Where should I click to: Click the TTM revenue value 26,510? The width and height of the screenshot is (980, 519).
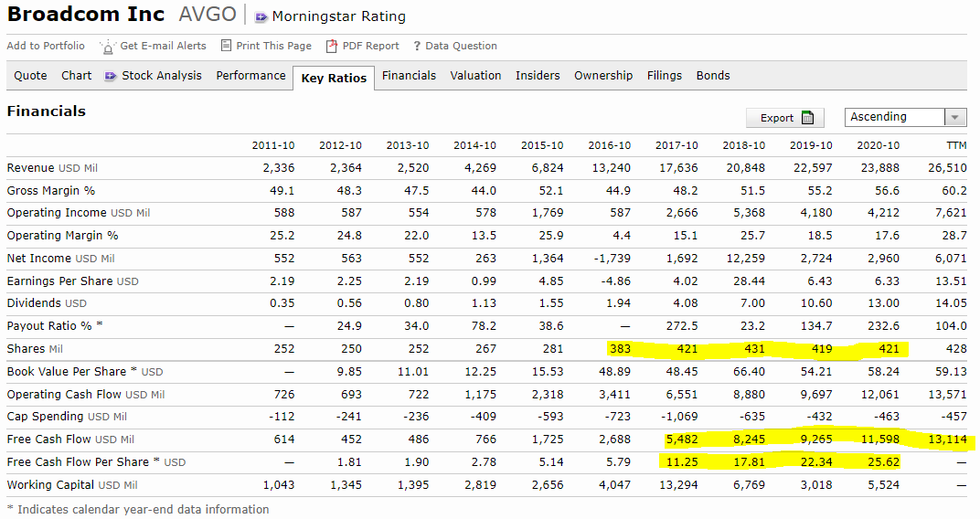[x=947, y=168]
